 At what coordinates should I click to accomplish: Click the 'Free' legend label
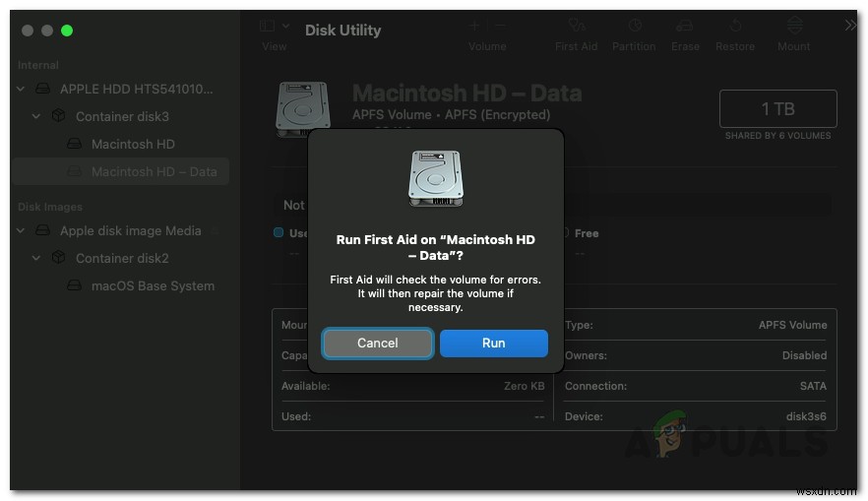coord(587,233)
